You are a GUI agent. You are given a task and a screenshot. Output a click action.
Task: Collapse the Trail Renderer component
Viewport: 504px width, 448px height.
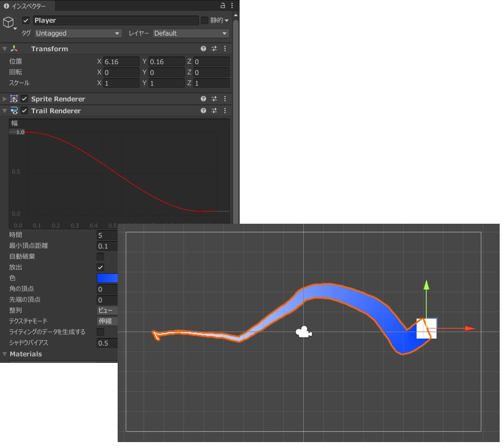click(x=4, y=112)
